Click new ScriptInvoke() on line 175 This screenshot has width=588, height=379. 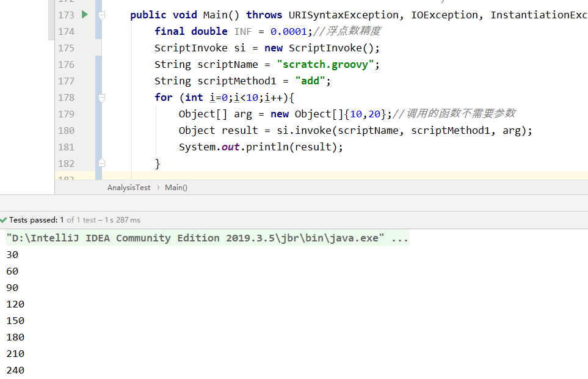321,48
